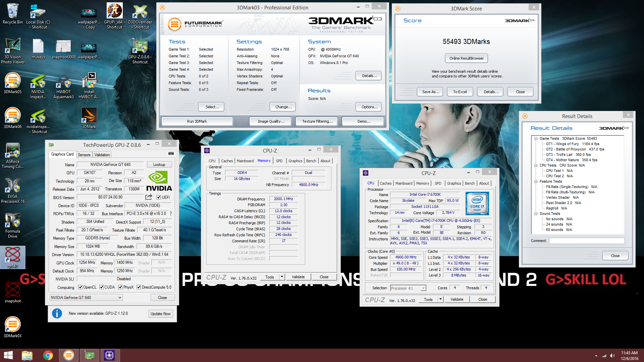This screenshot has width=644, height=362.
Task: Open EVGA PrecisionX 16 icon
Action: (x=13, y=190)
